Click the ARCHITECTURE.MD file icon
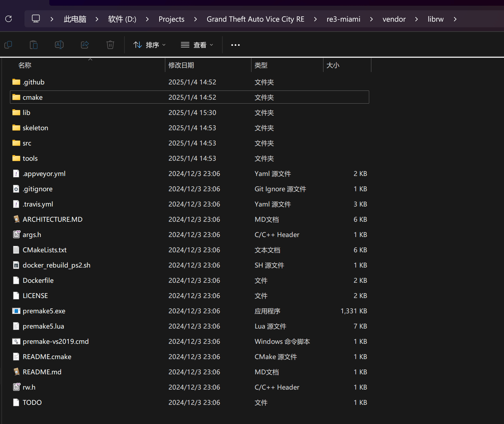 pos(16,219)
